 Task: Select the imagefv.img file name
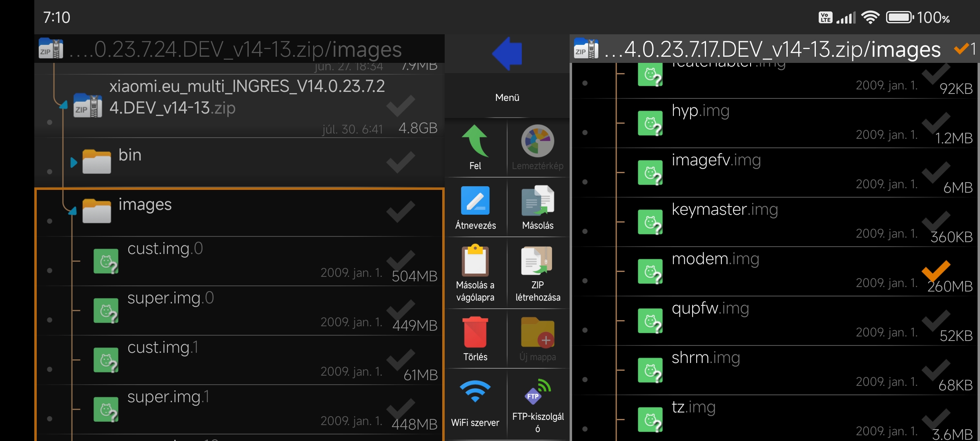coord(716,160)
